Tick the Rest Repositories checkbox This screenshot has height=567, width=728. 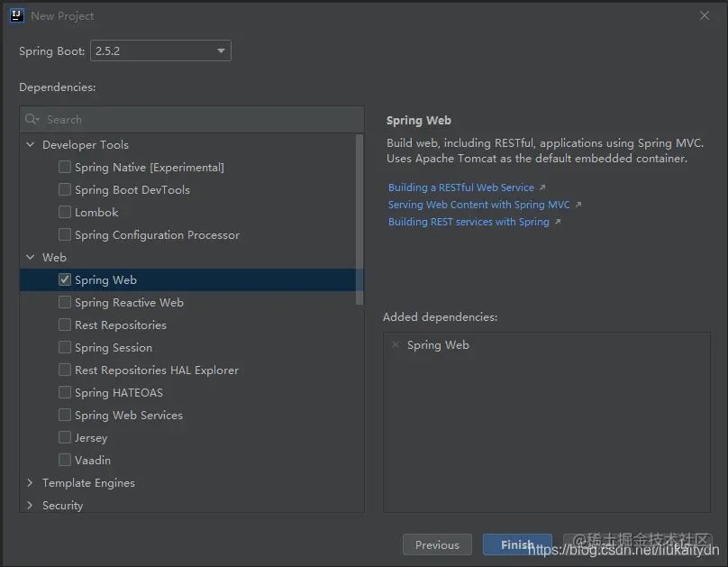[65, 325]
